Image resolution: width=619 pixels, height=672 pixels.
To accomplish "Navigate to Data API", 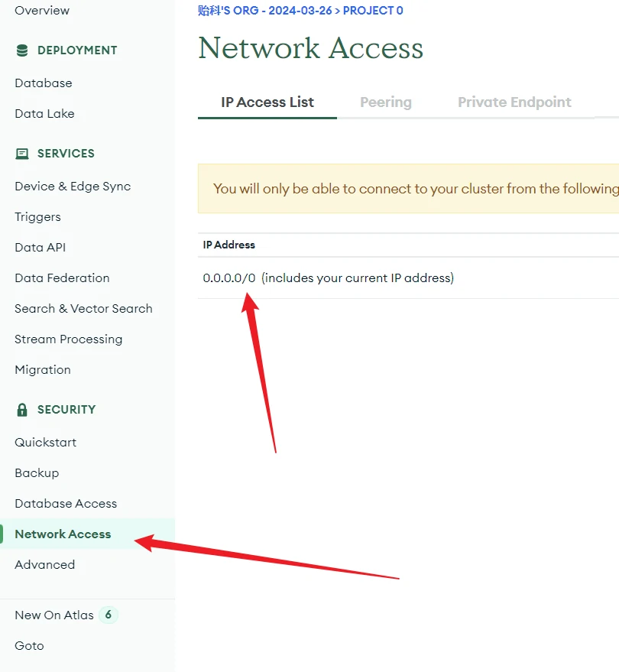I will [x=41, y=248].
